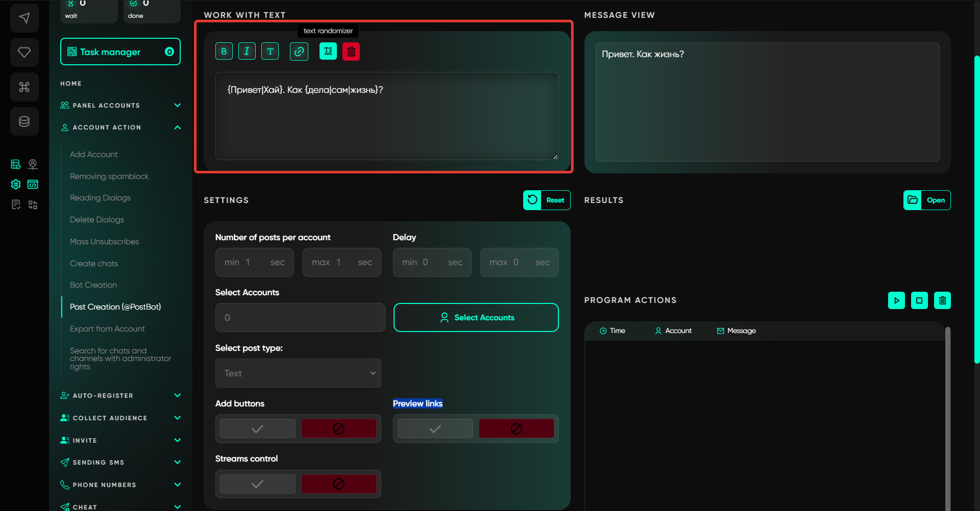980x511 pixels.
Task: Open the database icon in left sidebar
Action: (x=24, y=121)
